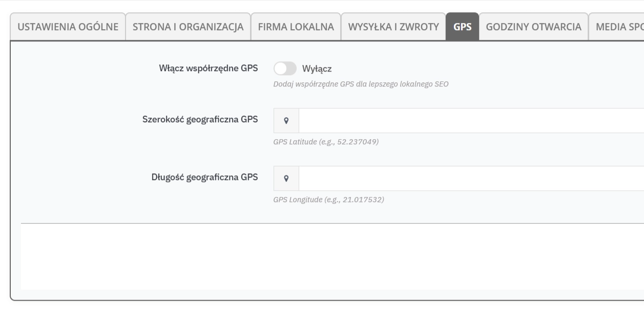
Task: Select the Firma Lokalna tab
Action: point(296,27)
